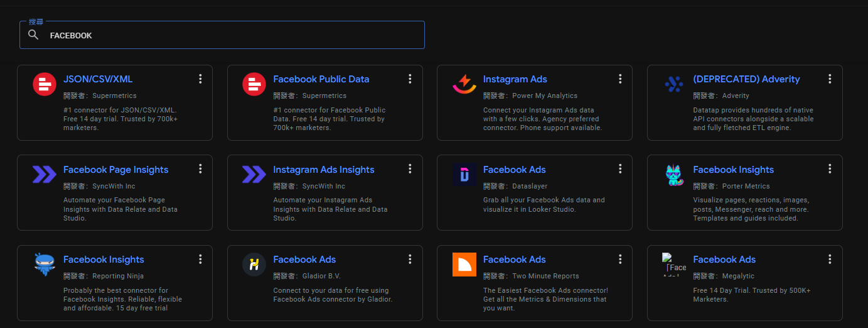868x328 pixels.
Task: Open the more options menu for Gladior's Facebook Ads
Action: [410, 259]
